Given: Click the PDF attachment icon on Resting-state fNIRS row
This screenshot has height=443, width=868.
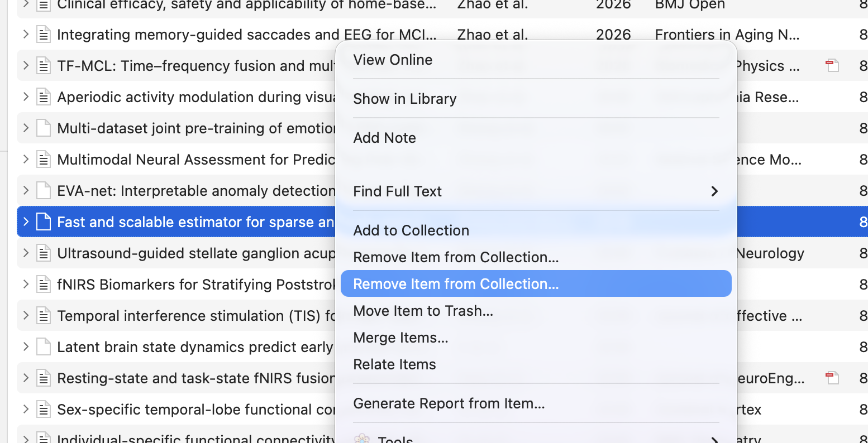Looking at the screenshot, I should coord(832,378).
